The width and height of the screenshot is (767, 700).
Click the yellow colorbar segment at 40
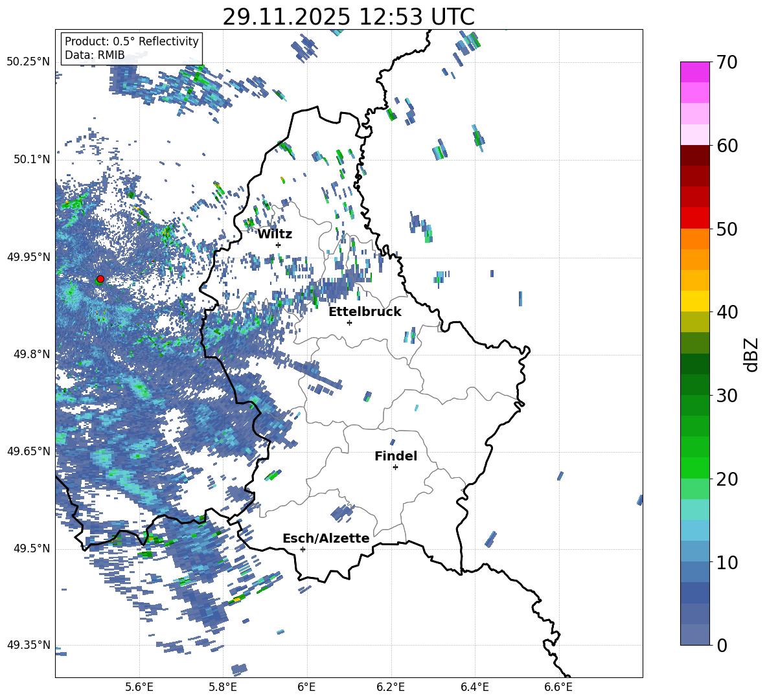click(x=694, y=302)
